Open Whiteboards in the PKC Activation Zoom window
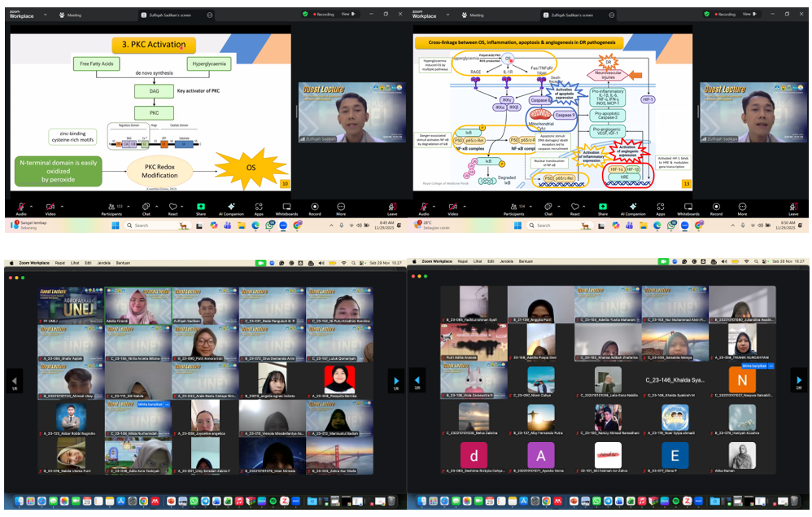812x517 pixels. click(x=286, y=208)
